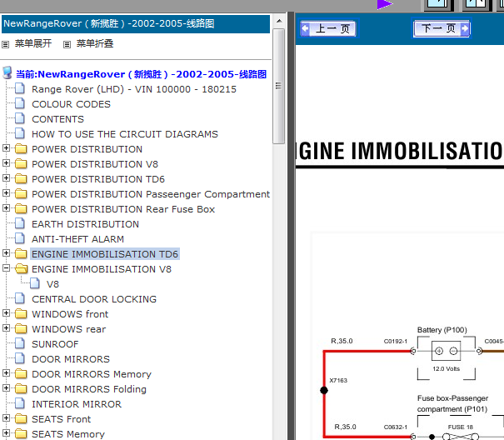
Task: Click the ENGINE IMMOBILISATION TD6 folder icon
Action: tap(21, 254)
